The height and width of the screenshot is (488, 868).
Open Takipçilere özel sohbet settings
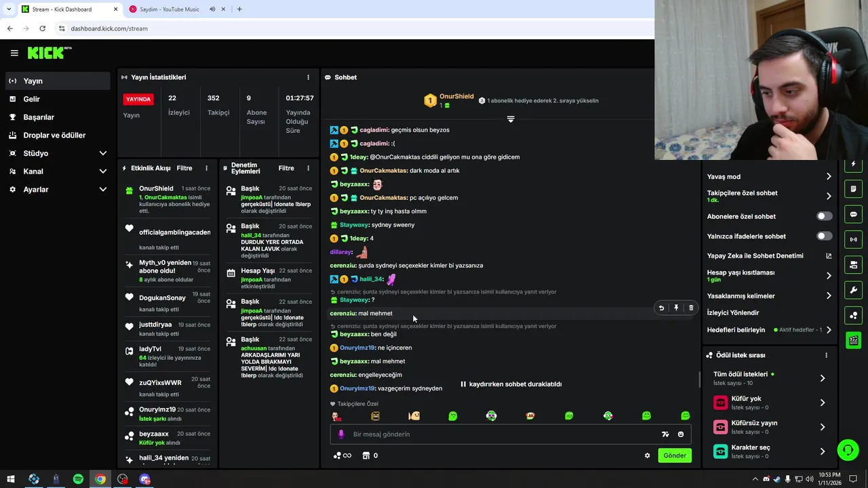(x=769, y=196)
